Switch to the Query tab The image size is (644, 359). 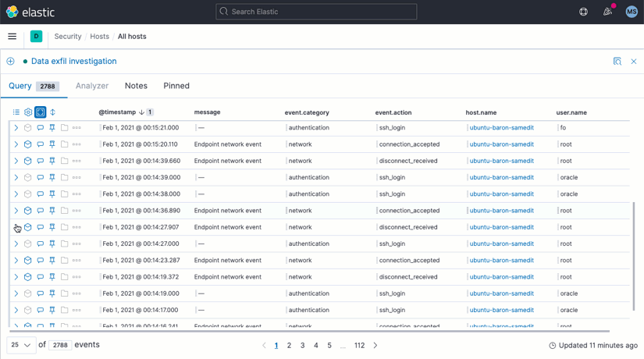pyautogui.click(x=34, y=86)
